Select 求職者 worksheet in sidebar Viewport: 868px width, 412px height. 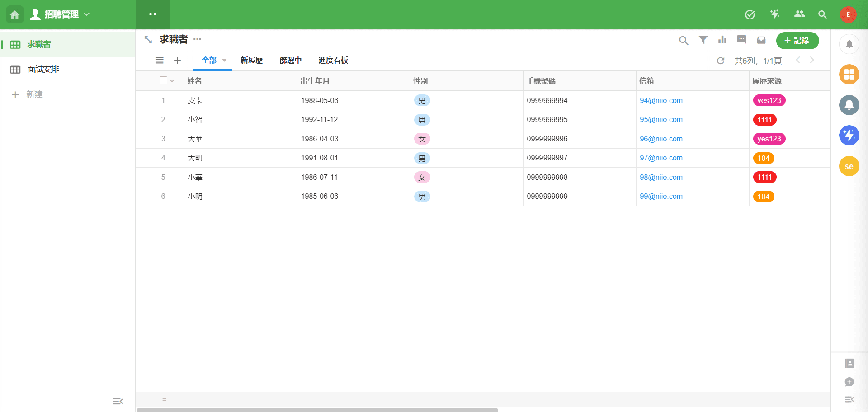click(68, 44)
